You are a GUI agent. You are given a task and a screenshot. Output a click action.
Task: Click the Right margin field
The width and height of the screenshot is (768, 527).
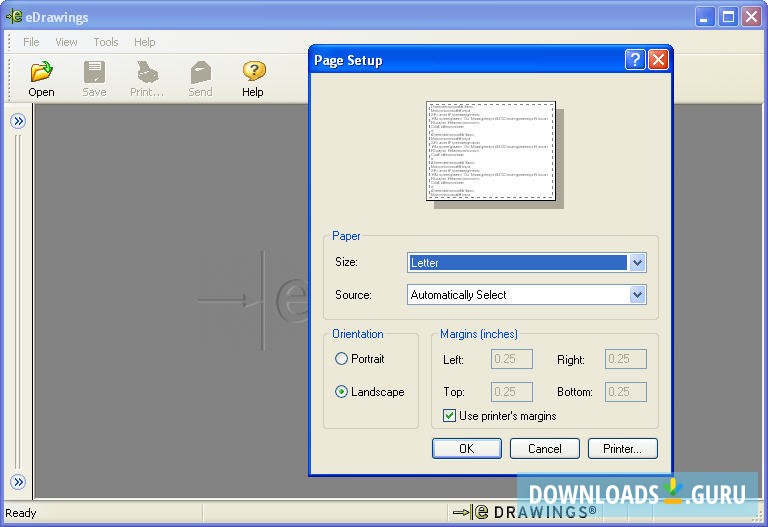(625, 359)
